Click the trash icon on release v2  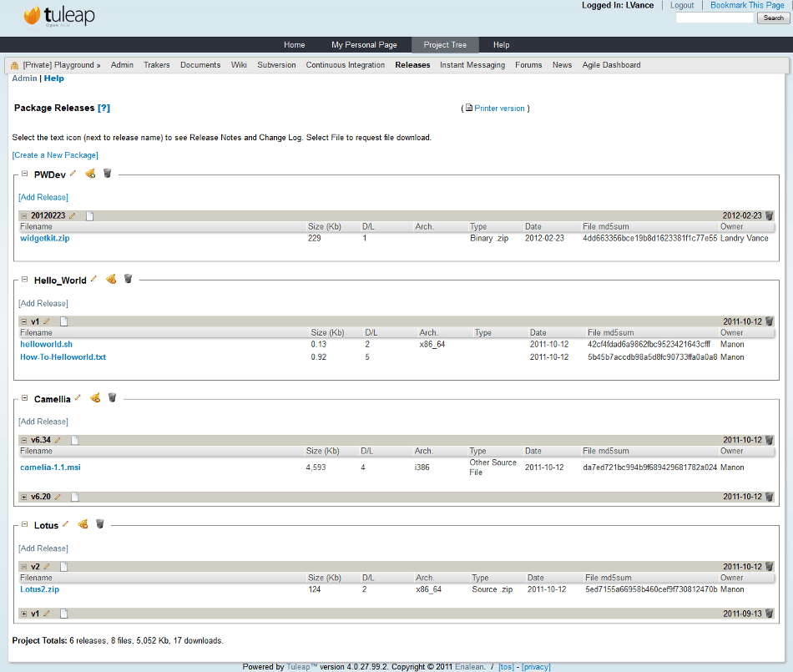coord(769,566)
